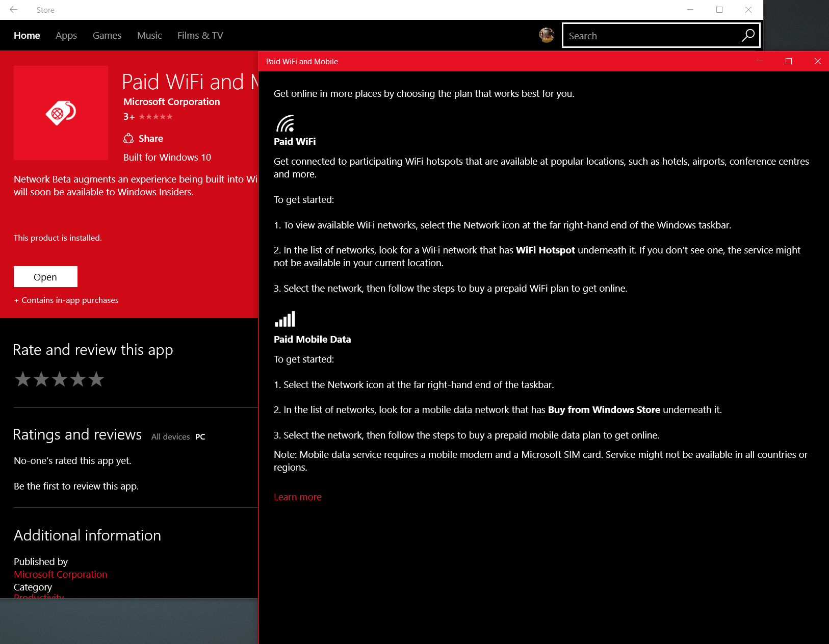Click the 'Paid WiFi and Mobile' window title
Viewport: 829px width, 644px height.
(302, 61)
